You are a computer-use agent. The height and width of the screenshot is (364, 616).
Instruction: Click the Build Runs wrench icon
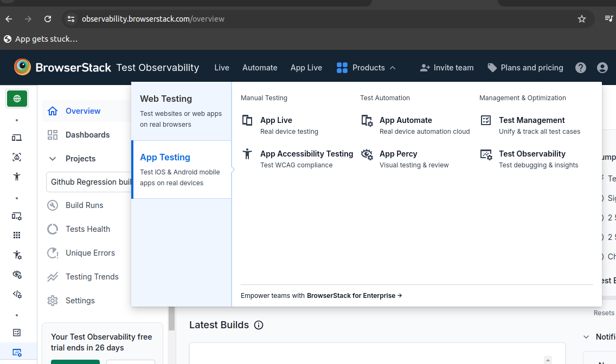tap(53, 205)
